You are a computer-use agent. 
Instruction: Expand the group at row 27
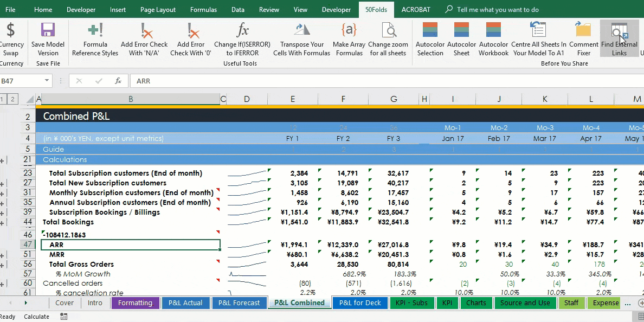pos(3,184)
